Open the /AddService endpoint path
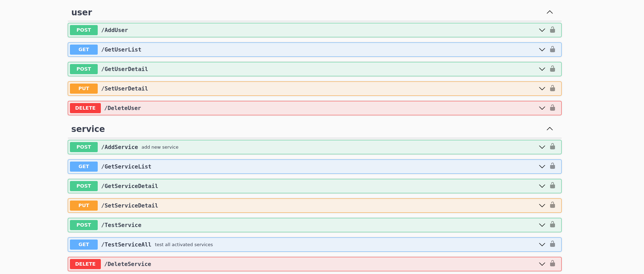 [x=120, y=147]
